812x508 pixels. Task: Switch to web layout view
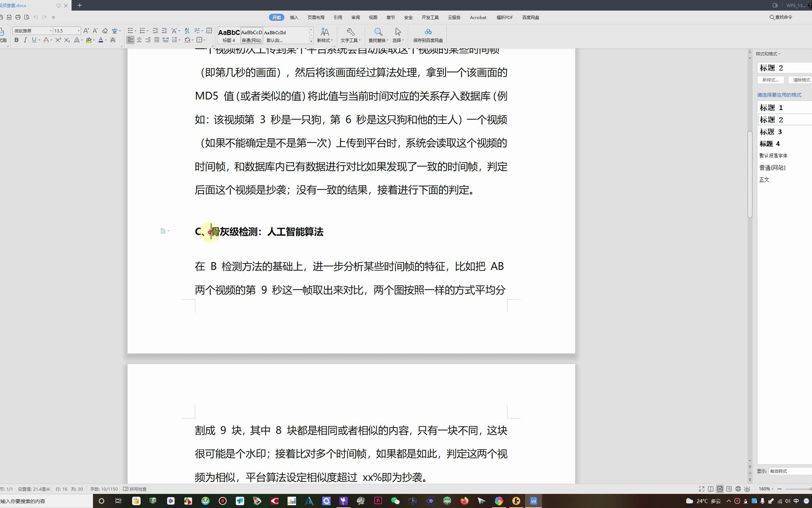coord(738,489)
